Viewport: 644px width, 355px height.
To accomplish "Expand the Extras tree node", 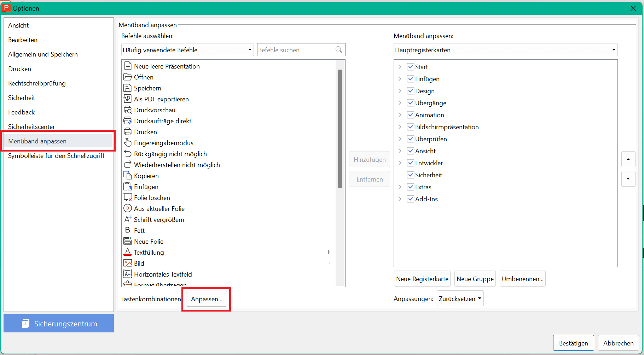I will click(400, 187).
